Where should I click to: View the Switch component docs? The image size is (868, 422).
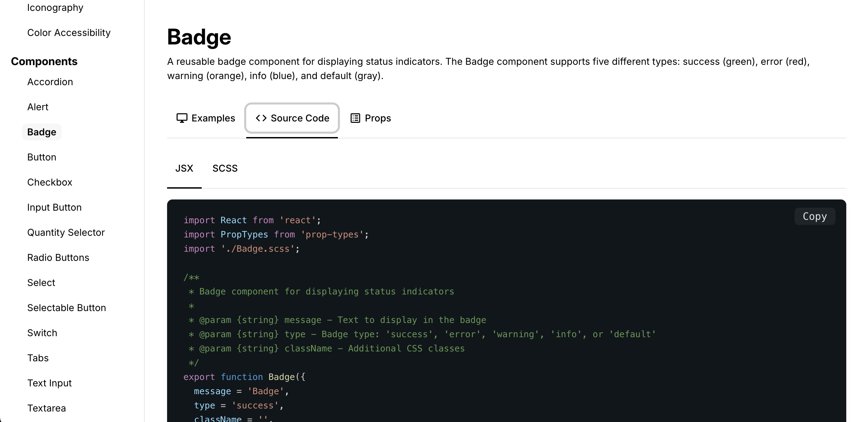point(42,333)
